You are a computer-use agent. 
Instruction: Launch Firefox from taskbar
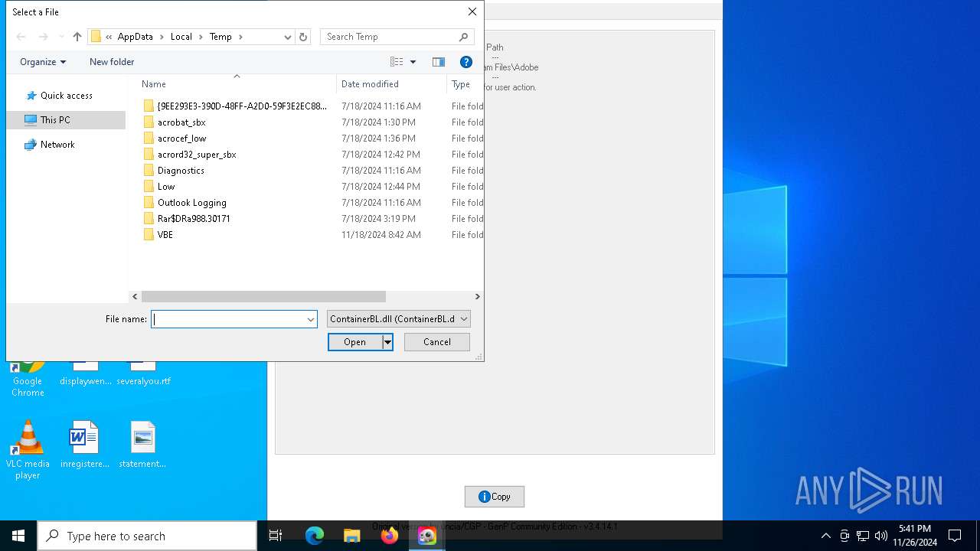pyautogui.click(x=390, y=536)
